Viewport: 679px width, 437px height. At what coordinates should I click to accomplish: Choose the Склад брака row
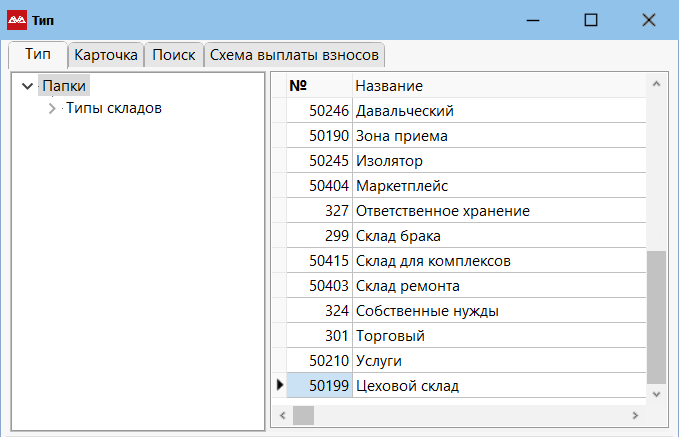(x=398, y=236)
